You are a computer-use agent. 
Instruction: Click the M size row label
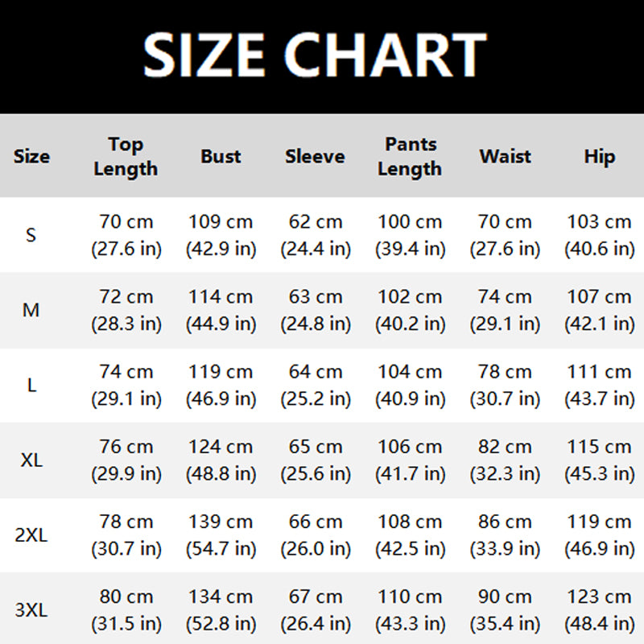(x=31, y=310)
